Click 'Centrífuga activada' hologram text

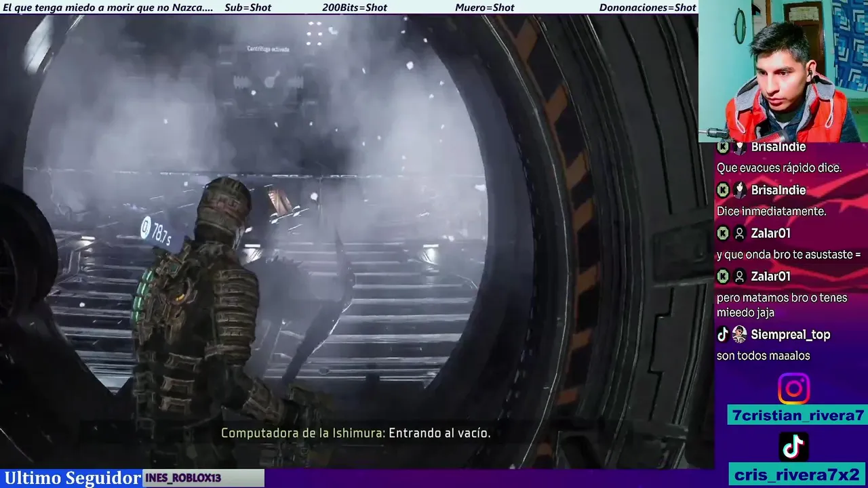[x=268, y=49]
